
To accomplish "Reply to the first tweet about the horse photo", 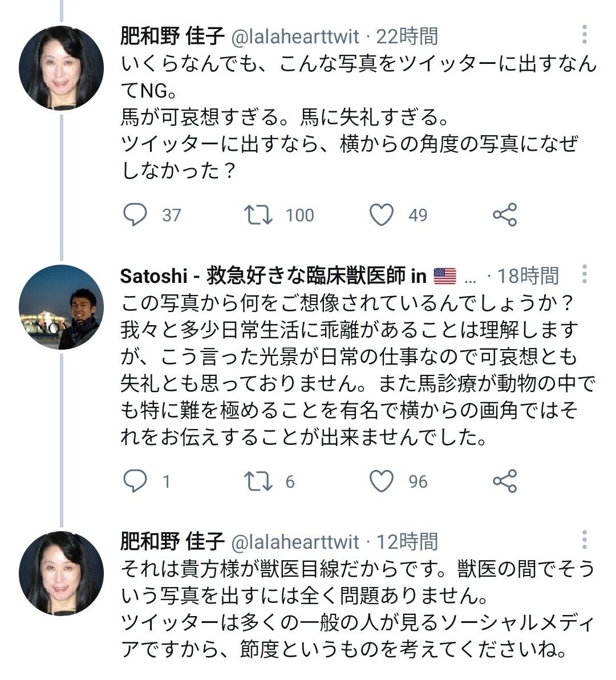I will pos(136,215).
